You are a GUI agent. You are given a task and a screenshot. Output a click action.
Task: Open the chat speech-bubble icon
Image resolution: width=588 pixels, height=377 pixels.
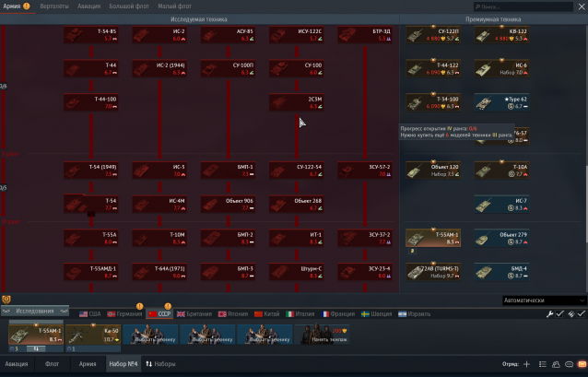(569, 364)
